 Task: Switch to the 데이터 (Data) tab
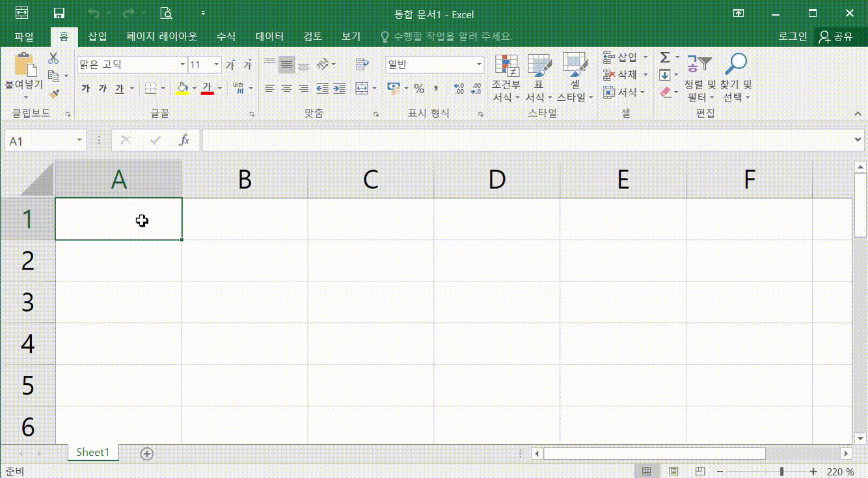click(x=269, y=36)
